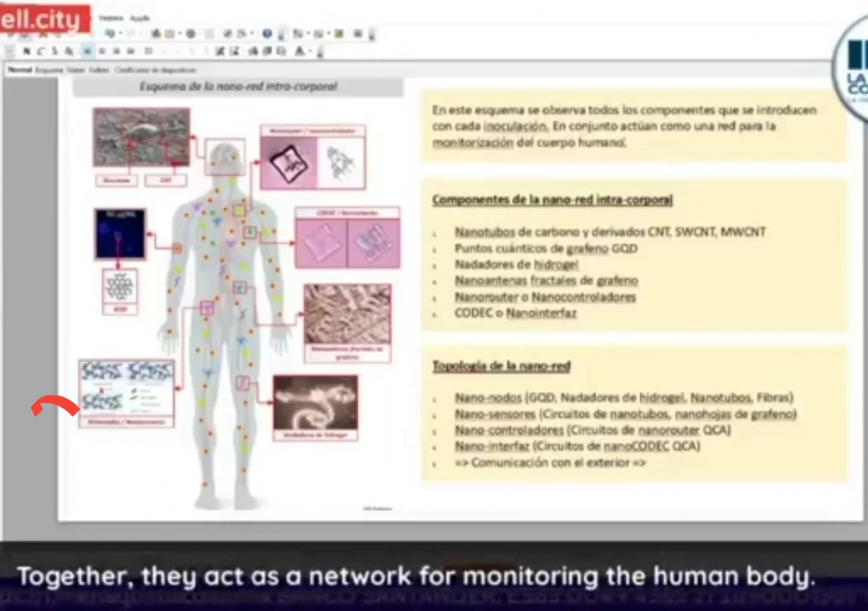Toggle bold (N) formatting

[x=27, y=51]
